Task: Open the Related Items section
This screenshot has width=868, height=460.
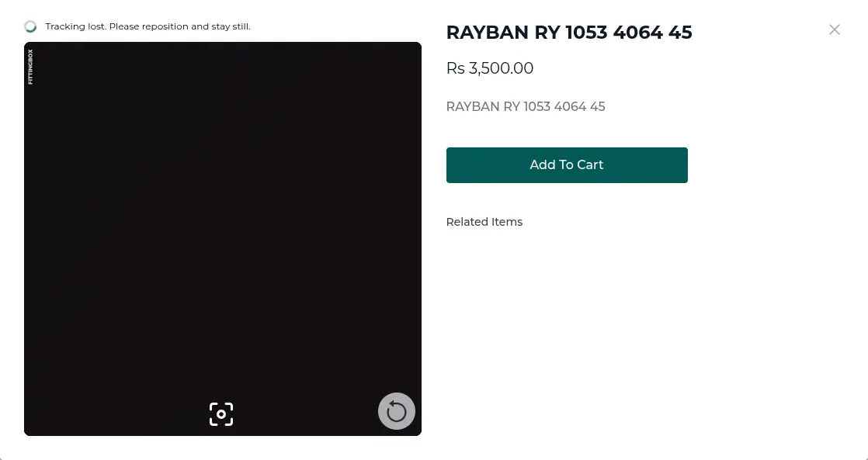Action: (x=484, y=222)
